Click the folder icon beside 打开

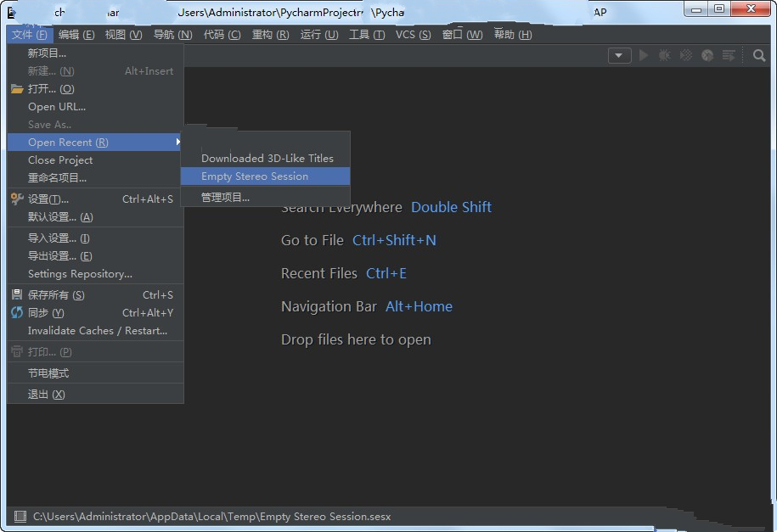pyautogui.click(x=17, y=89)
